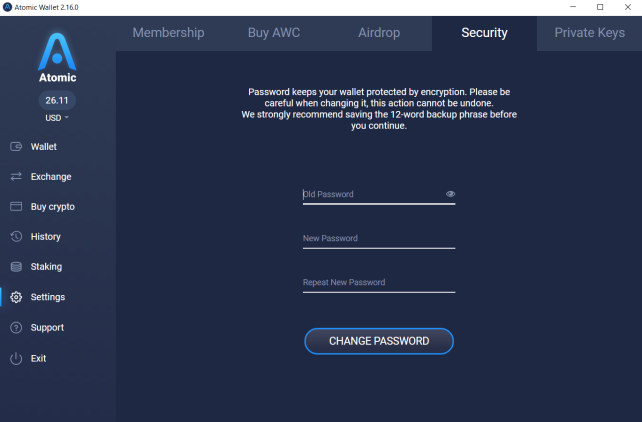Open the Buy crypto card icon

16,206
